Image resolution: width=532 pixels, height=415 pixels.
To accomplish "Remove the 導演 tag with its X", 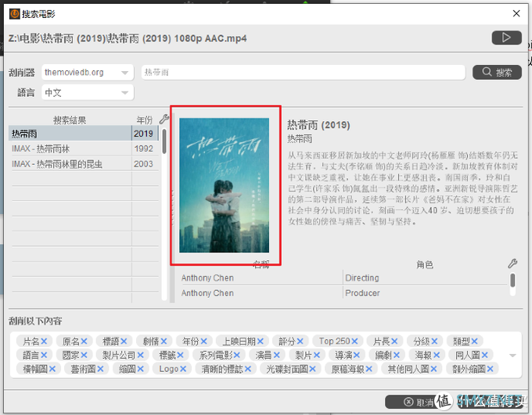I will [357, 355].
